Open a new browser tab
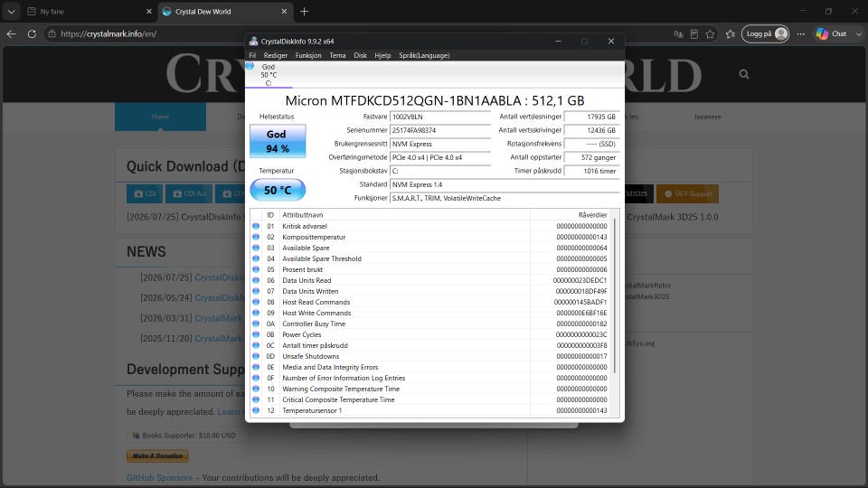 pos(304,11)
